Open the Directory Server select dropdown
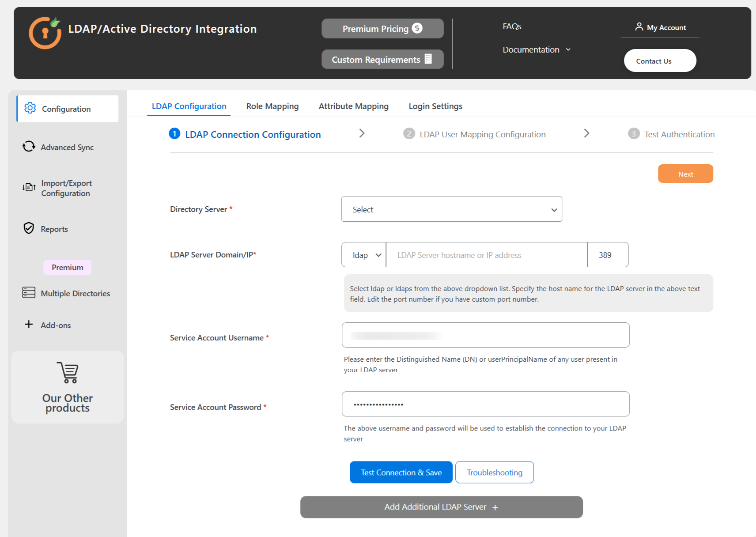 [x=451, y=209]
